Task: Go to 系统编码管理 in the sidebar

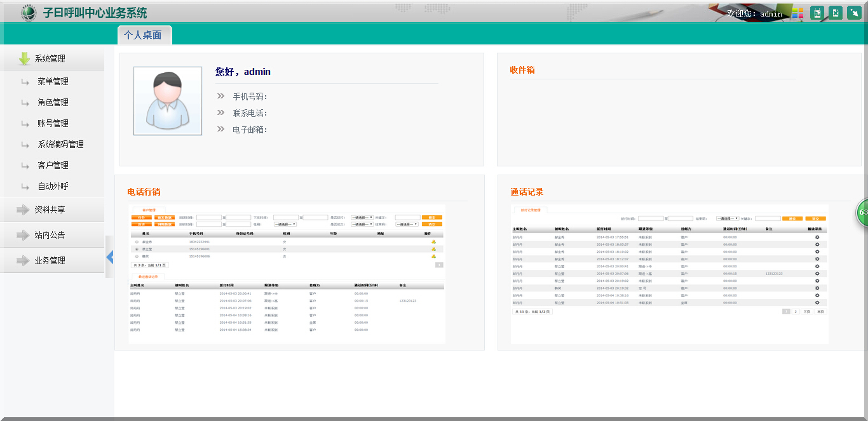Action: (x=60, y=144)
